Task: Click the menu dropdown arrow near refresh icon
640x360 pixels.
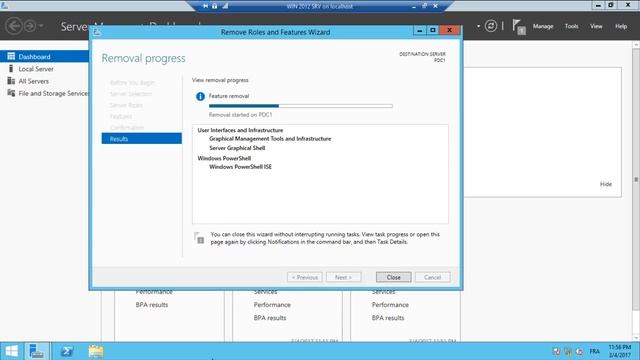Action: [478, 26]
